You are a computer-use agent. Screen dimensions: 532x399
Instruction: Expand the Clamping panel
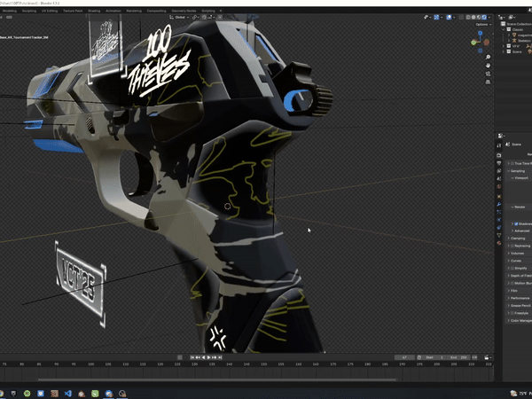click(x=509, y=239)
